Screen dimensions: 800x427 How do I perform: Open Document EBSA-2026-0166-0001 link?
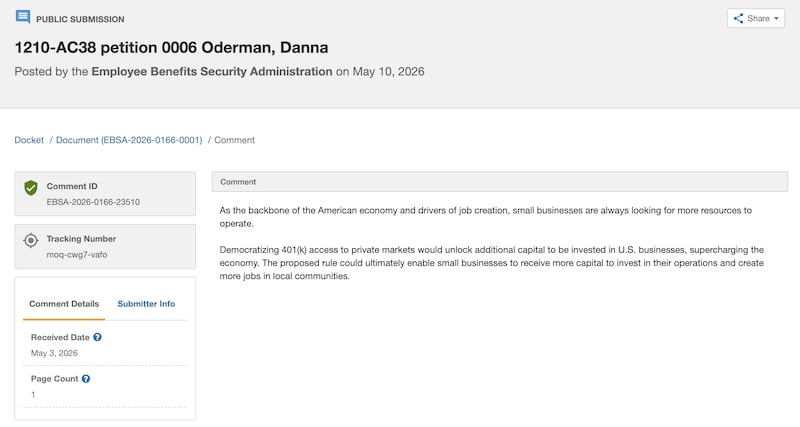pos(129,140)
